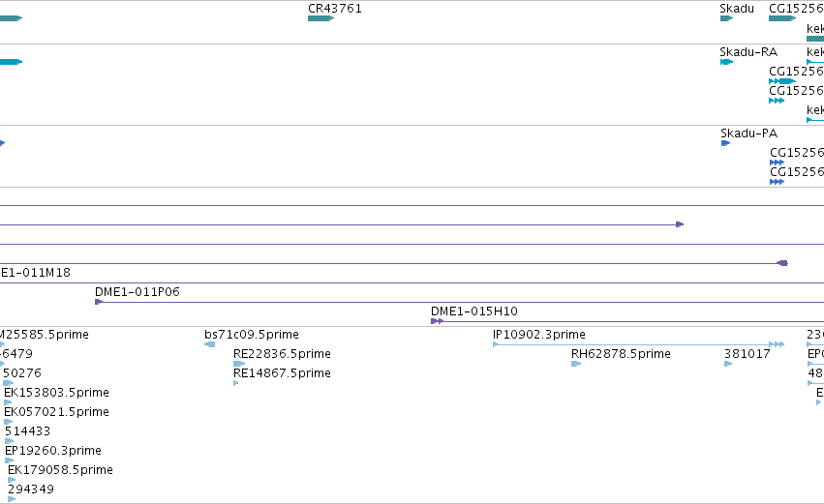Select the RH62878.5prime EST arrow

tap(576, 364)
